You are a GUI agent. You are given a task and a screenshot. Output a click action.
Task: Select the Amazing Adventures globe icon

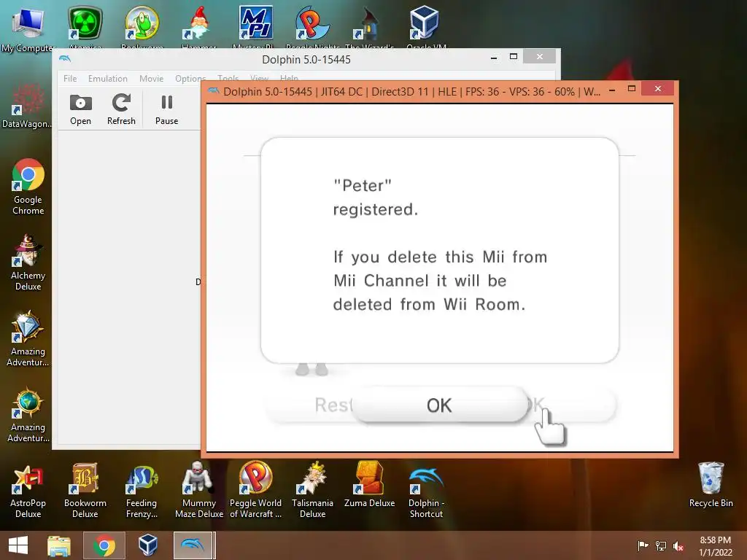pyautogui.click(x=28, y=415)
